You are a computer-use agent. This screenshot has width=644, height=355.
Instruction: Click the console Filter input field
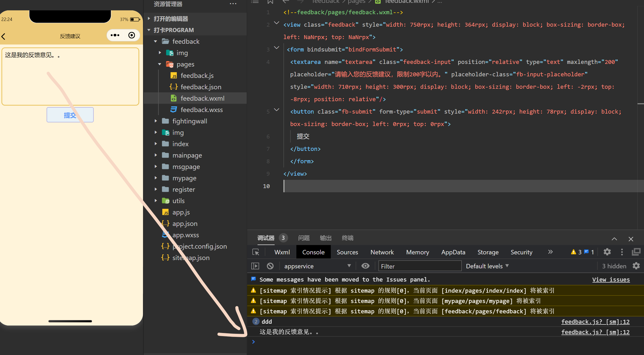pos(419,266)
